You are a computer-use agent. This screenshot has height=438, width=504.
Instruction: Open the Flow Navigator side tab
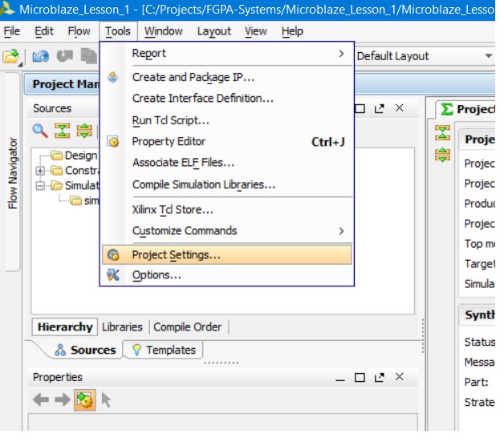(13, 174)
